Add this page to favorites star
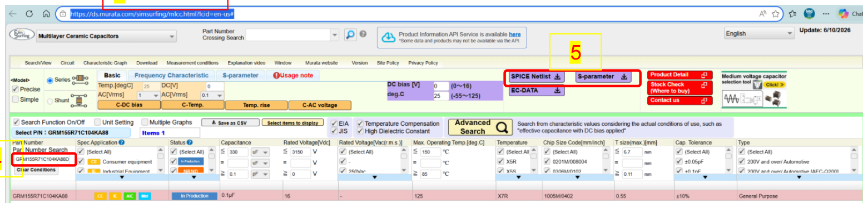This screenshot has width=868, height=208. tap(775, 13)
